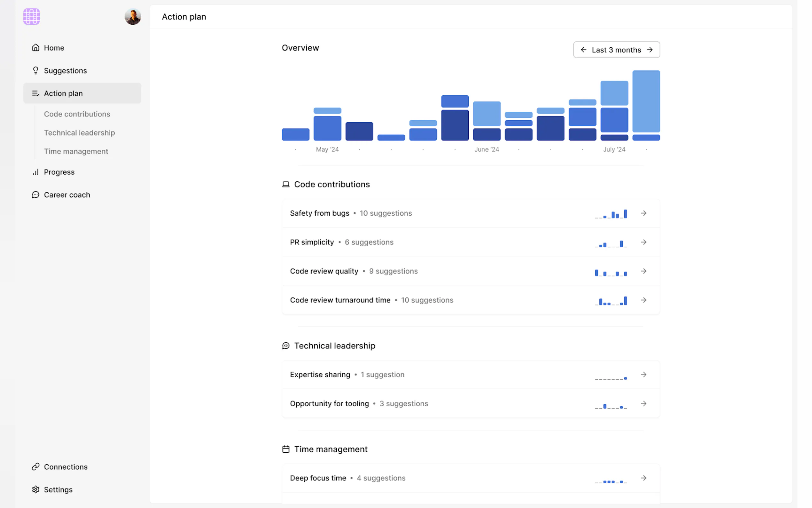Screen dimensions: 812x508
Task: Click the Expertise sharing row arrow
Action: tap(643, 375)
